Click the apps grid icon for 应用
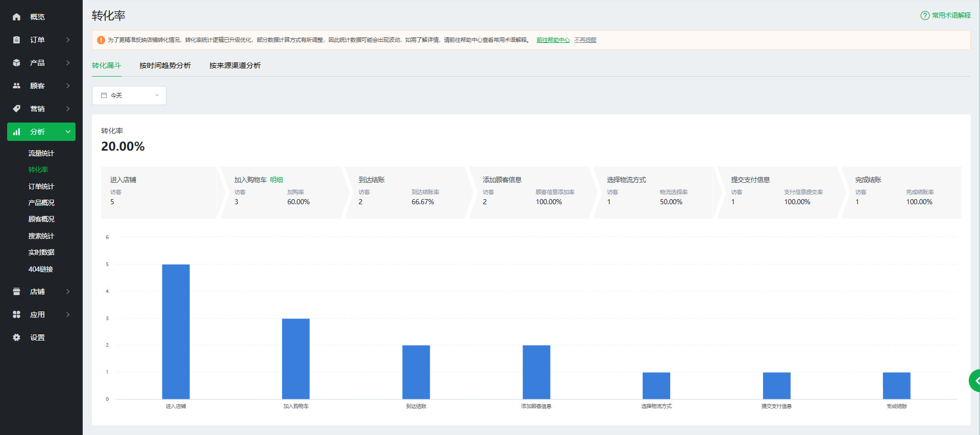This screenshot has height=435, width=980. click(16, 315)
